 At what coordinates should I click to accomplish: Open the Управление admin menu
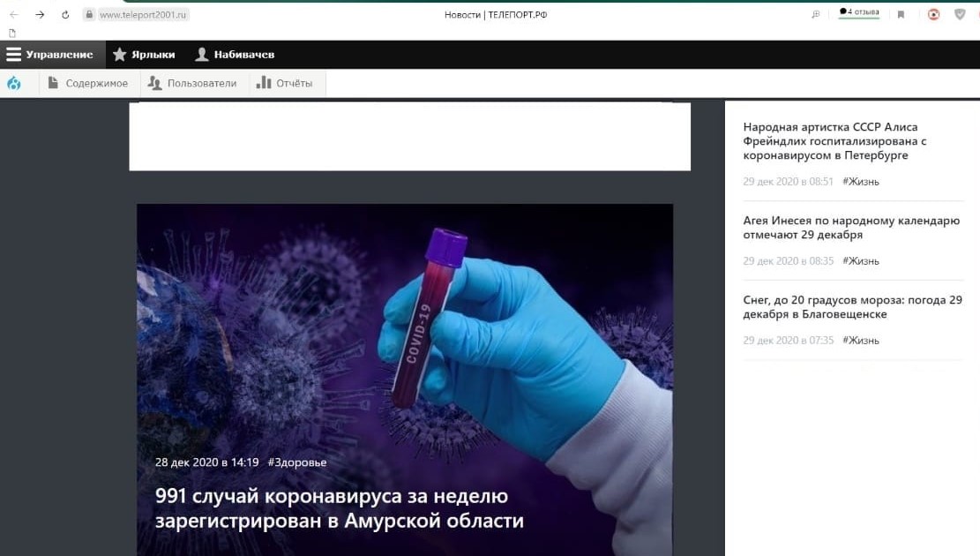50,55
